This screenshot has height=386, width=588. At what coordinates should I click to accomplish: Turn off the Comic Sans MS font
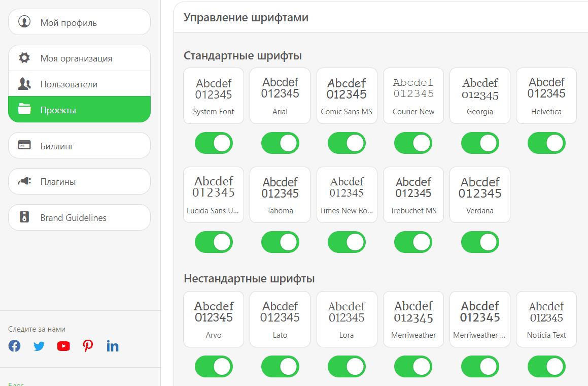click(x=347, y=143)
